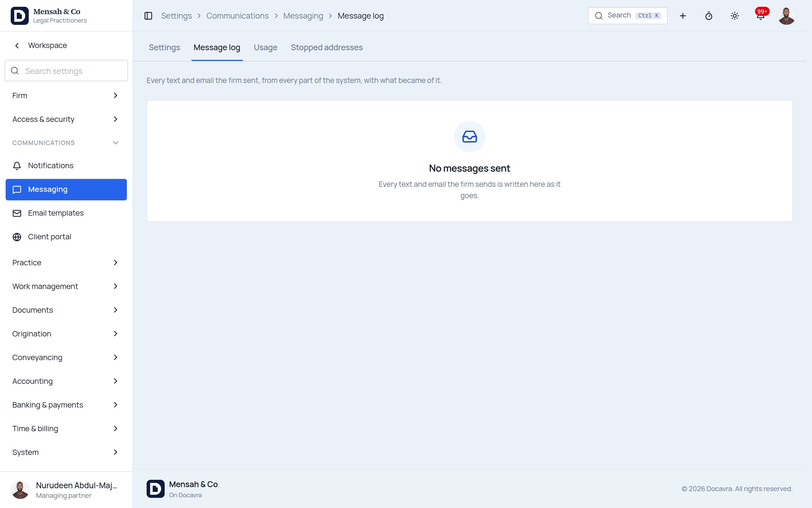Go to Settings breadcrumb link
Image resolution: width=812 pixels, height=508 pixels.
click(x=176, y=16)
